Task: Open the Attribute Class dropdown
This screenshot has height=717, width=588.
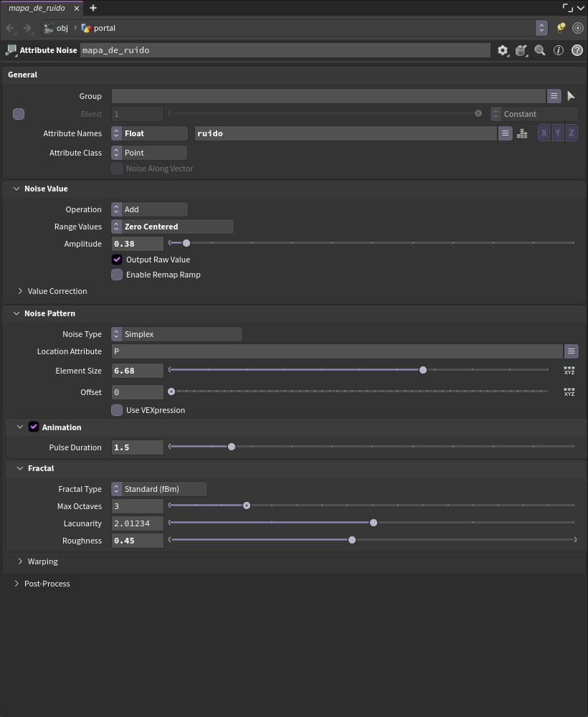Action: (x=150, y=153)
